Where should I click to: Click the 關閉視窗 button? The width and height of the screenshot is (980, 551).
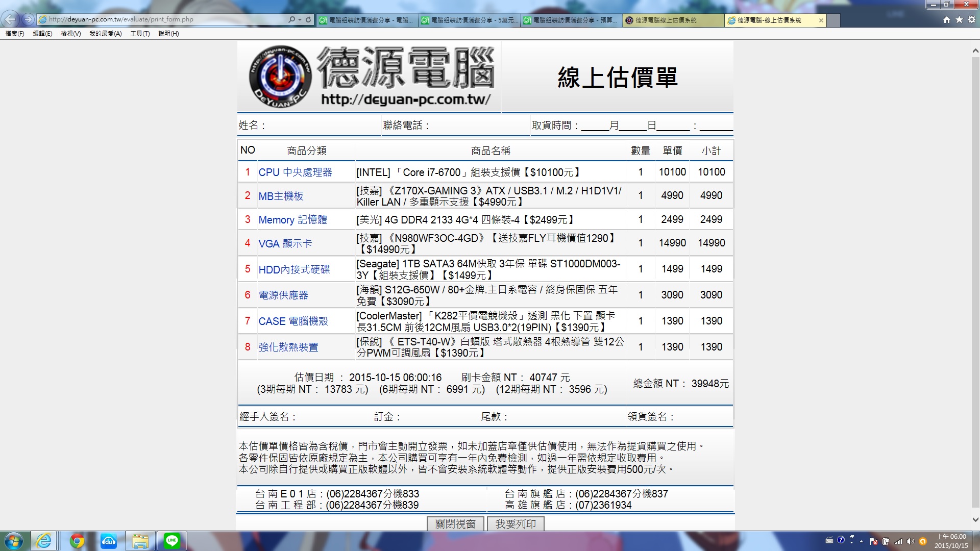click(455, 524)
